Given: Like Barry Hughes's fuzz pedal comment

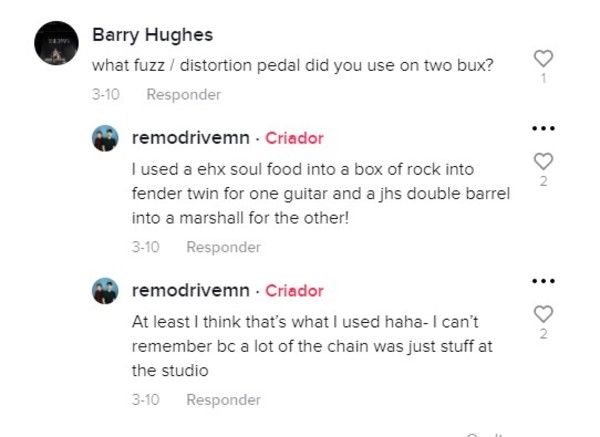Looking at the screenshot, I should [543, 59].
